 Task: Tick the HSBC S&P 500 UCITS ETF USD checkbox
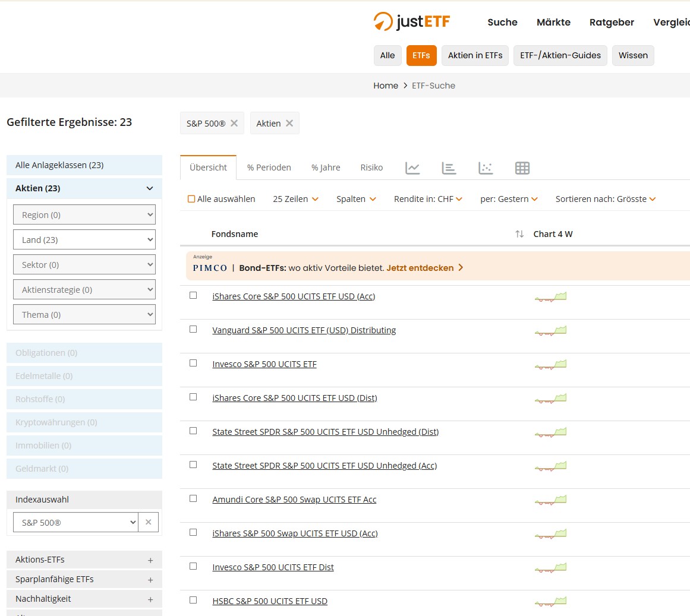pyautogui.click(x=193, y=600)
